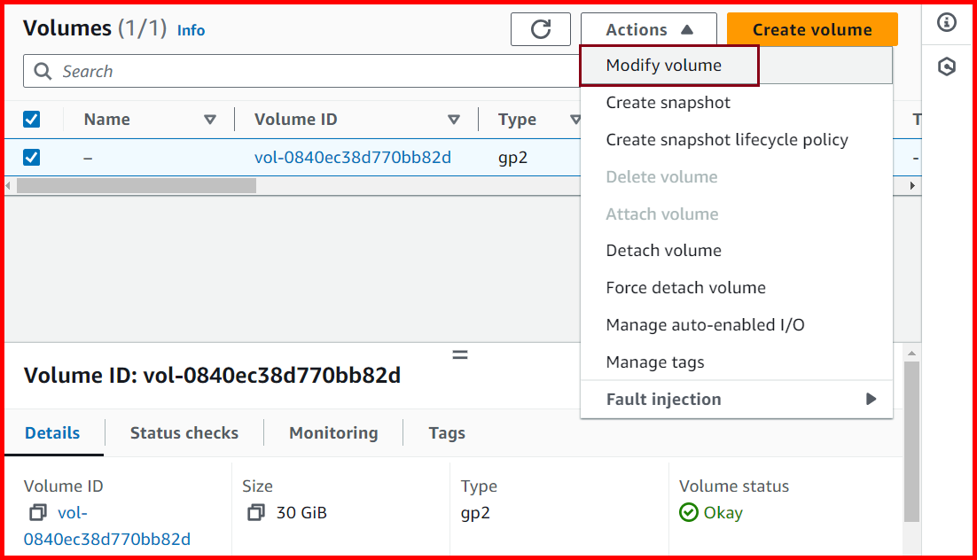This screenshot has height=560, width=977.
Task: Click inside the Search field
Action: tap(266, 71)
